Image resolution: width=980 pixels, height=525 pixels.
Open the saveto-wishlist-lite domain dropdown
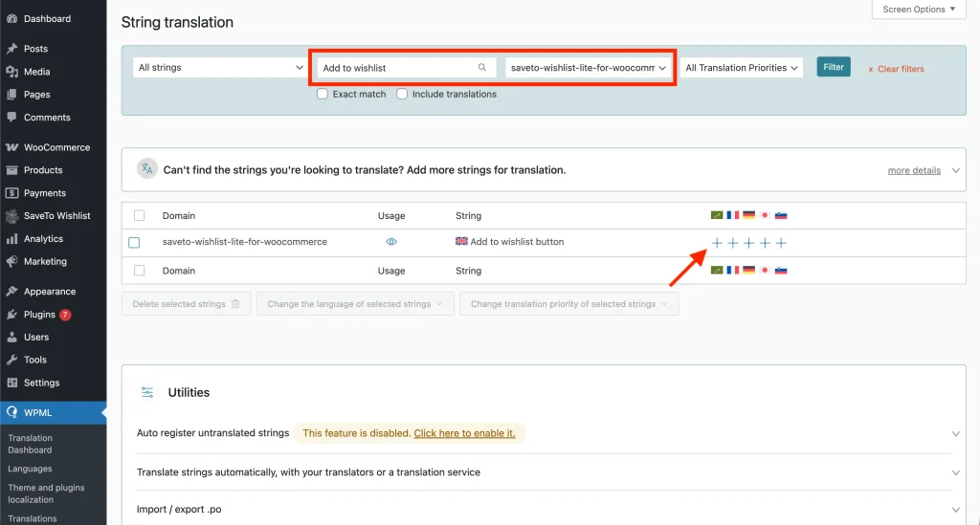[x=589, y=68]
